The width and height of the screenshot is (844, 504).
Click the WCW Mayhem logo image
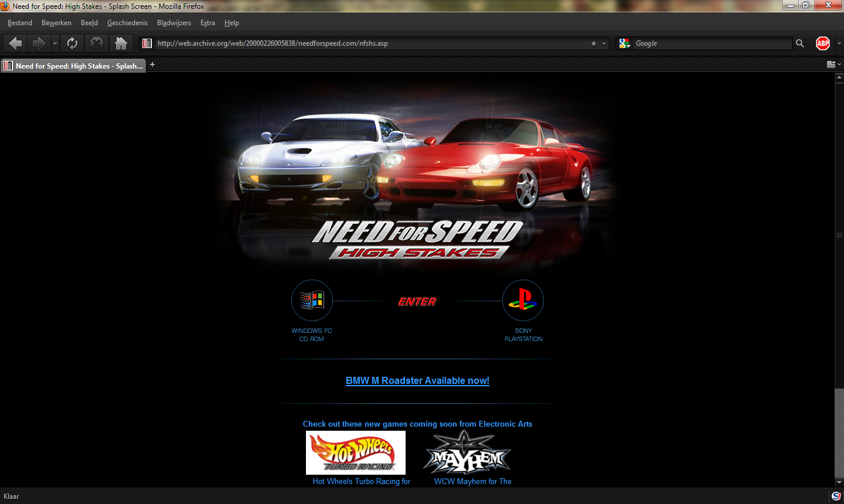point(467,452)
